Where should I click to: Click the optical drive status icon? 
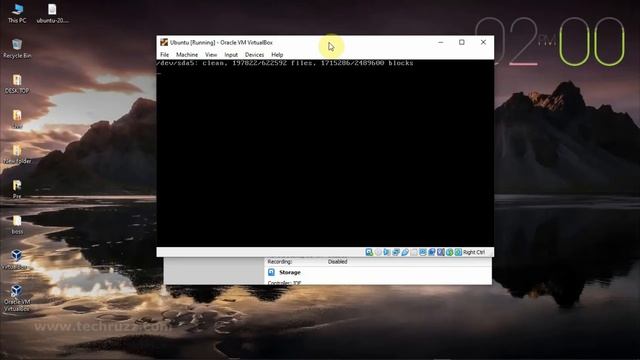tap(378, 252)
